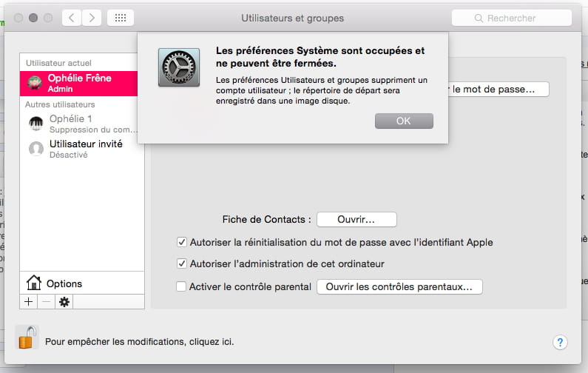The image size is (588, 373).
Task: Click the Rechercher search field
Action: click(512, 18)
